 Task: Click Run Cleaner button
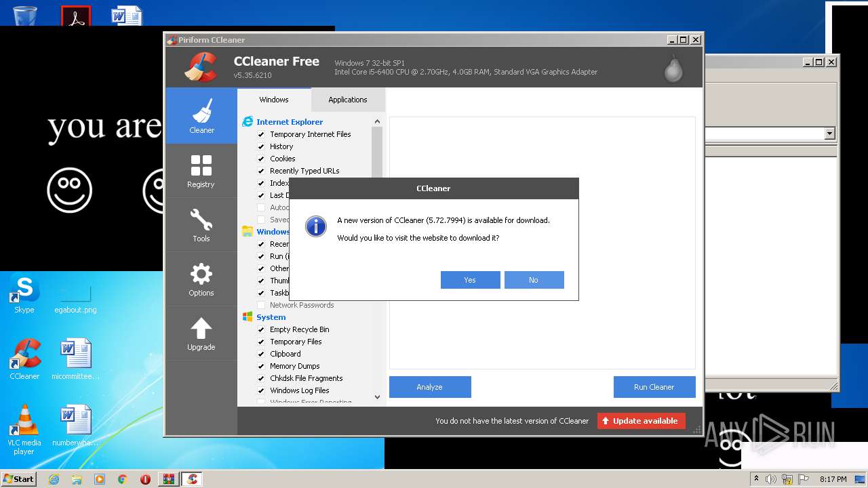coord(654,387)
